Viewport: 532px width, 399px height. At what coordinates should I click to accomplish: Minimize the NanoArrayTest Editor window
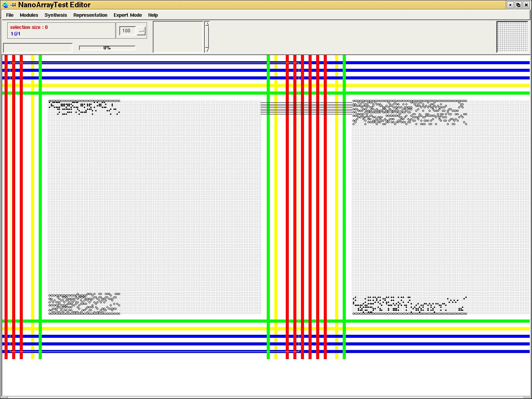coord(511,5)
